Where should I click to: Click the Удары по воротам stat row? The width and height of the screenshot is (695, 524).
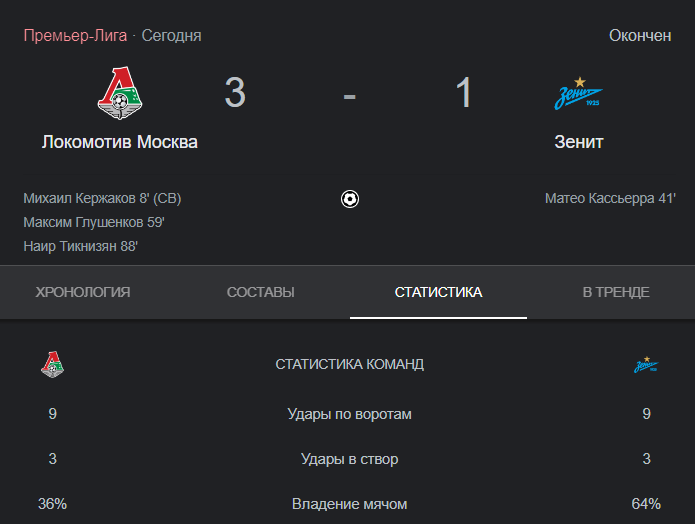tap(349, 414)
